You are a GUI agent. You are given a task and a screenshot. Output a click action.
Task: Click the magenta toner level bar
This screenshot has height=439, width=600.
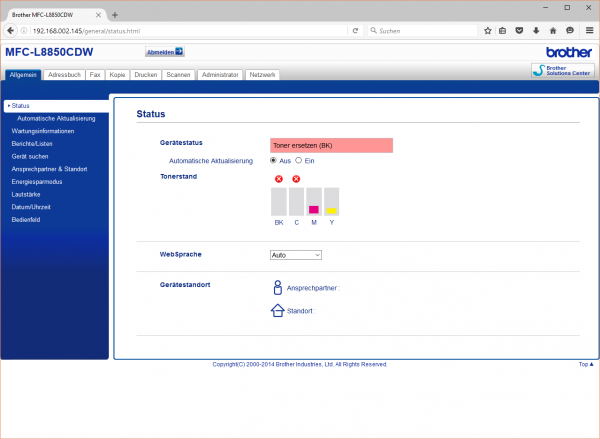click(313, 210)
